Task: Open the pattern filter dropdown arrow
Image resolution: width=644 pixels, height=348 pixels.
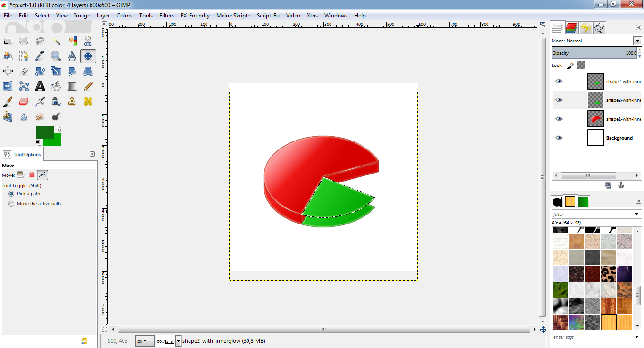Action: click(x=637, y=215)
